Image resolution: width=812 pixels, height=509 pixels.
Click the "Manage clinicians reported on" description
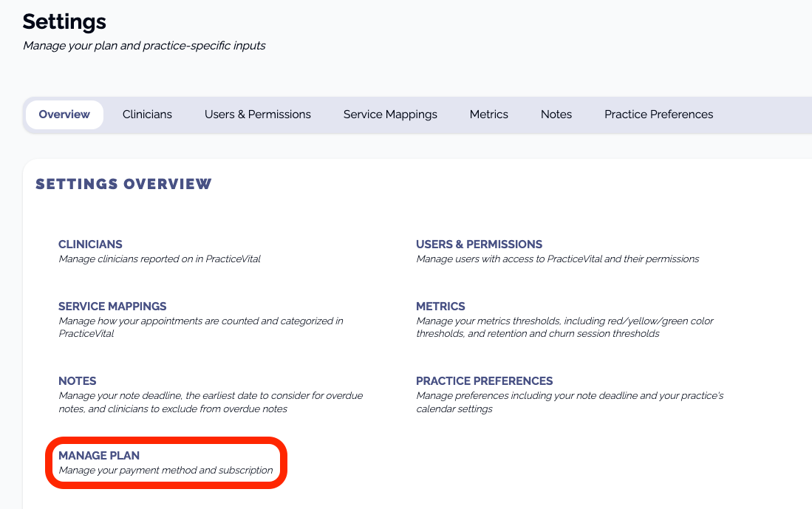(x=159, y=259)
